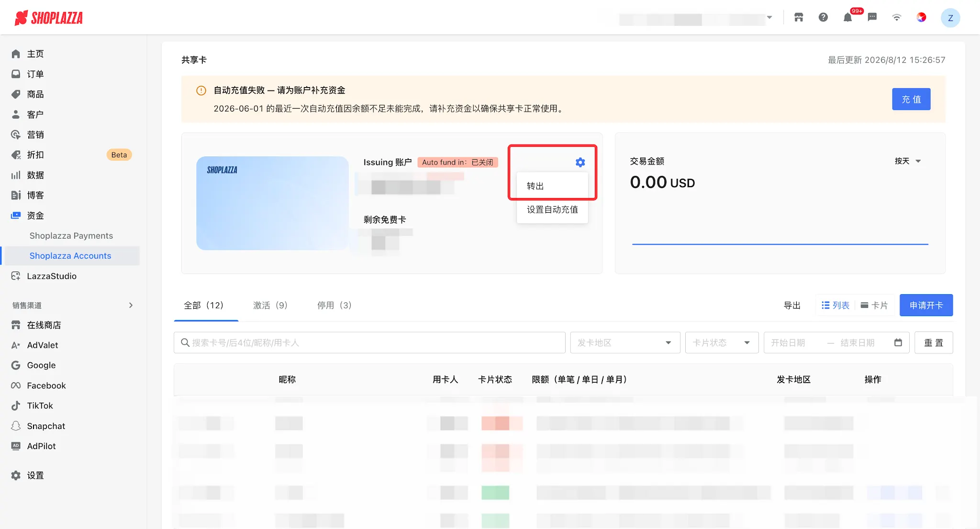Click the Snapchat ghost icon
Viewport: 980px width, 529px height.
(16, 426)
